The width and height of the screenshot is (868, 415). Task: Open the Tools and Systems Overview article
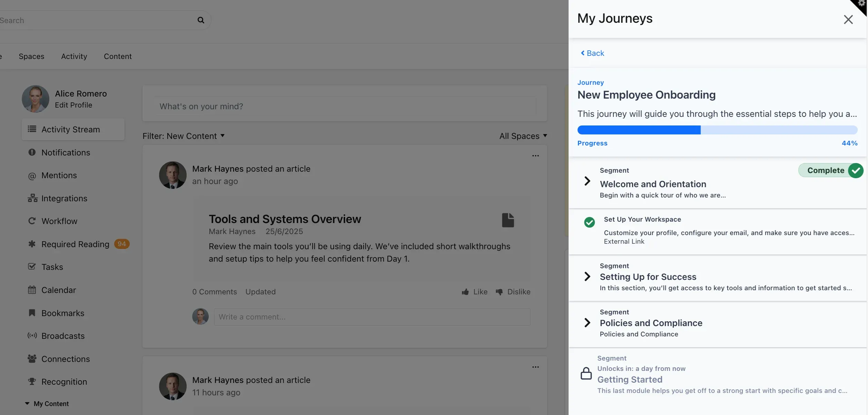(285, 219)
